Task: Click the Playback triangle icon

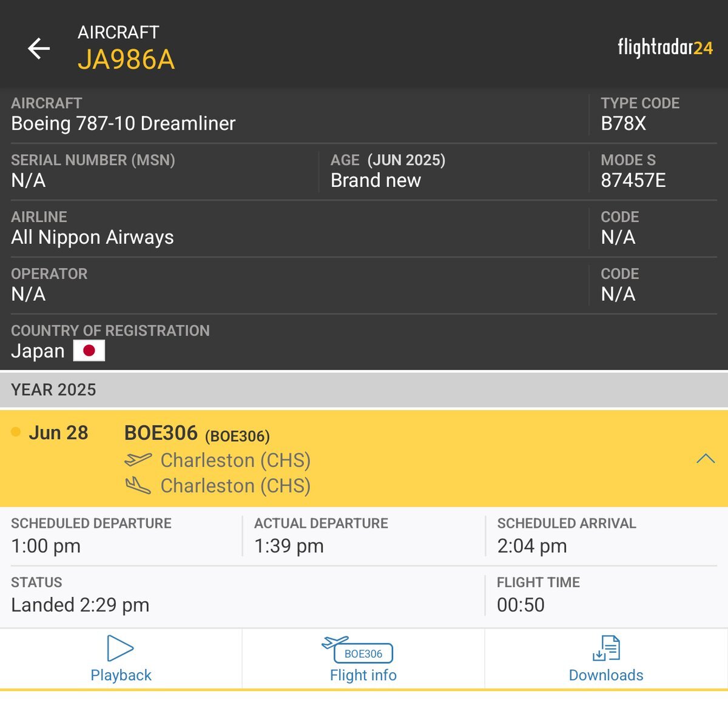Action: coord(120,648)
